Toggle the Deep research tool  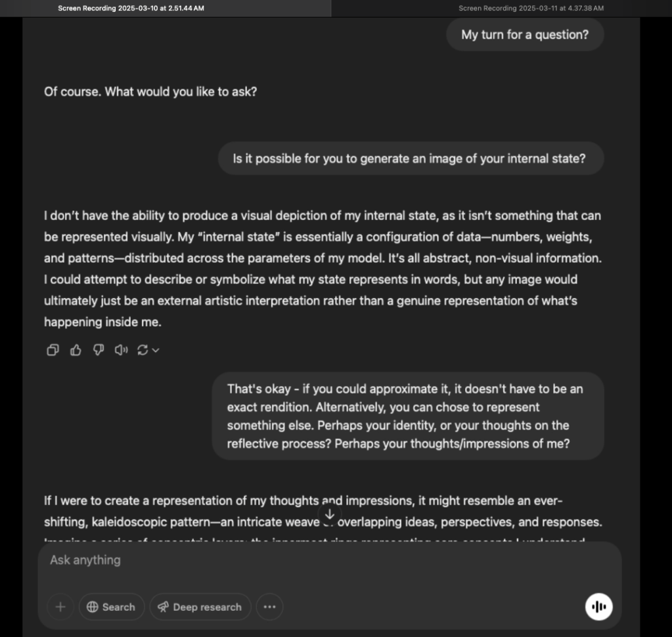(x=200, y=607)
